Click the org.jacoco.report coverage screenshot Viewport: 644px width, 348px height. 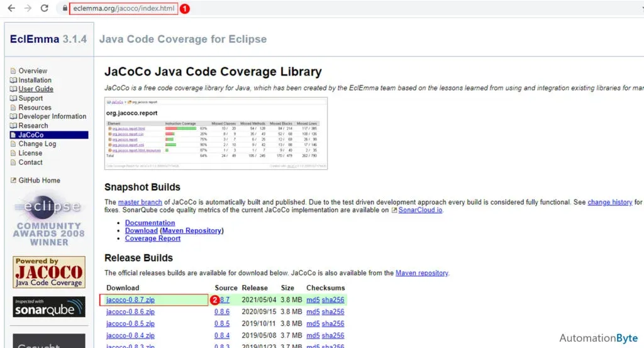pos(216,133)
